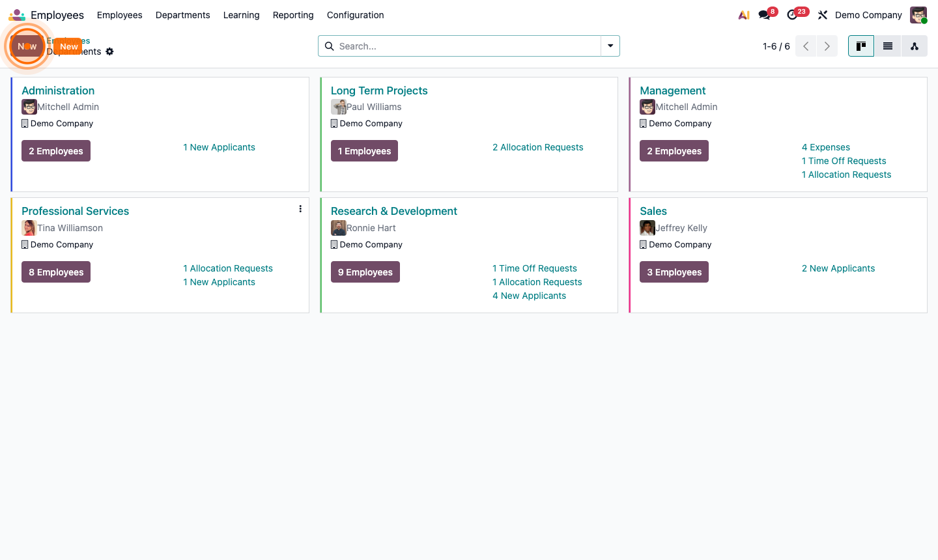
Task: Open the Professional Services card kebab menu
Action: click(300, 208)
